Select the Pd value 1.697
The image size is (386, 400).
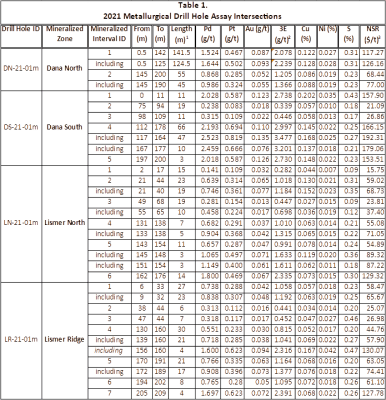click(x=210, y=393)
